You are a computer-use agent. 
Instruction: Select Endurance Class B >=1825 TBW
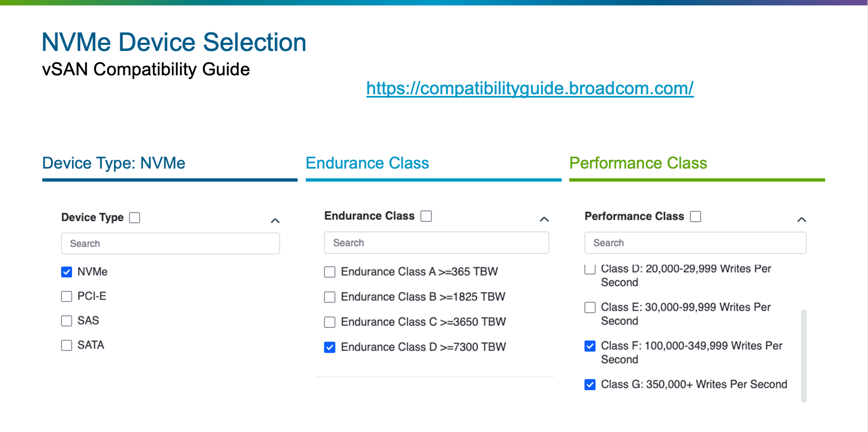point(330,297)
